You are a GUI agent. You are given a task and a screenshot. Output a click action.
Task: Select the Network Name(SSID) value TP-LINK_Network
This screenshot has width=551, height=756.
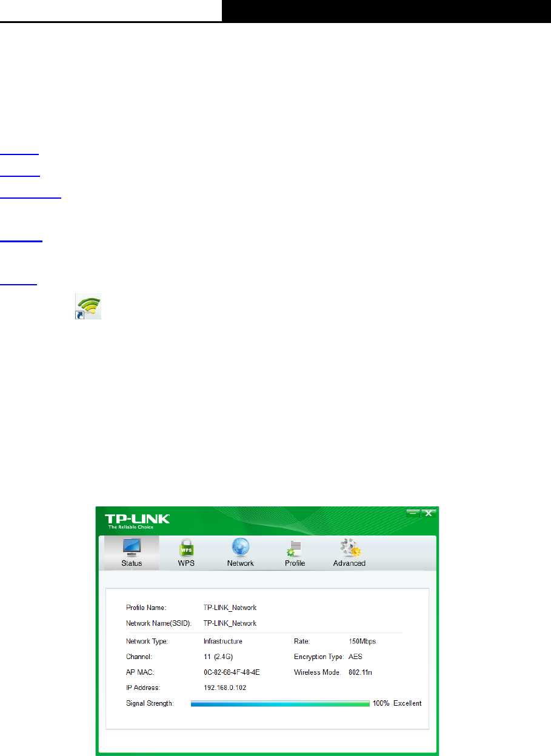230,623
